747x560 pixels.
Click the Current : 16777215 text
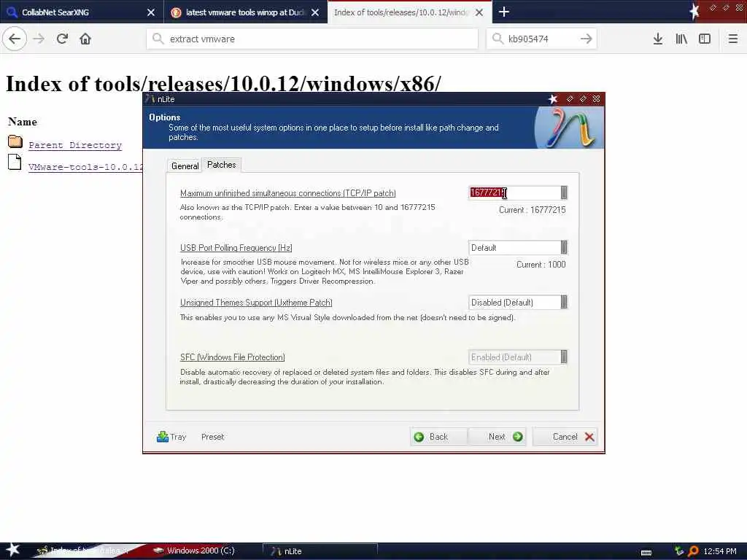click(x=532, y=209)
